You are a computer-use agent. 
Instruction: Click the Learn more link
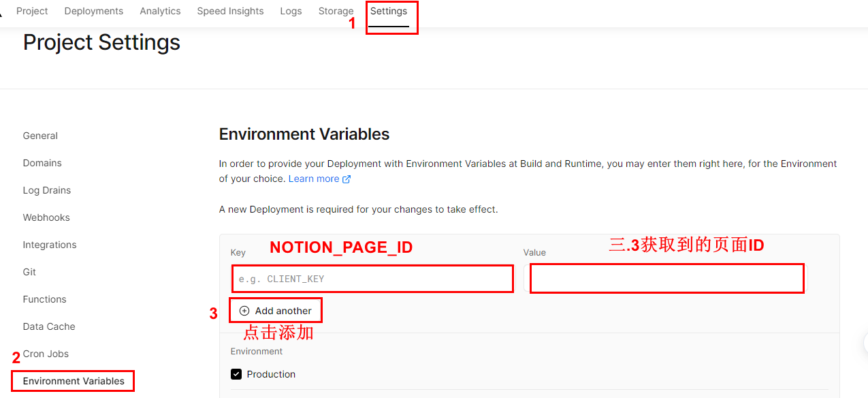315,179
